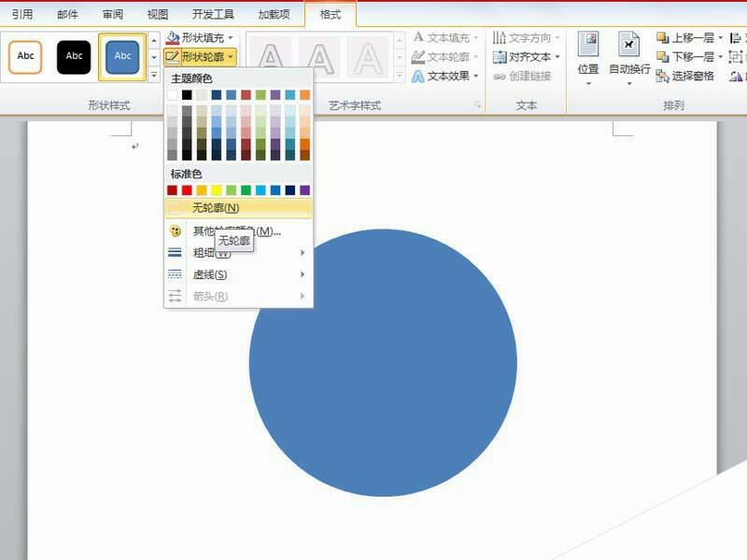Click the Shape Outline pencil icon

pos(173,57)
